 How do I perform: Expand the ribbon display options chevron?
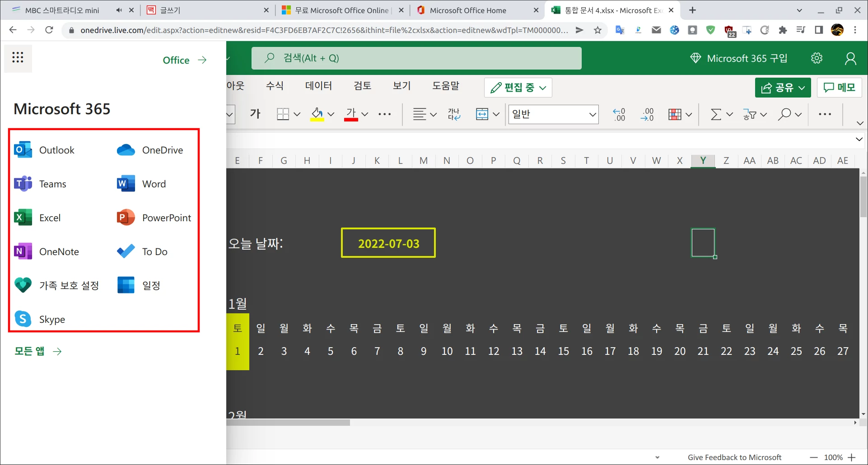(x=860, y=123)
